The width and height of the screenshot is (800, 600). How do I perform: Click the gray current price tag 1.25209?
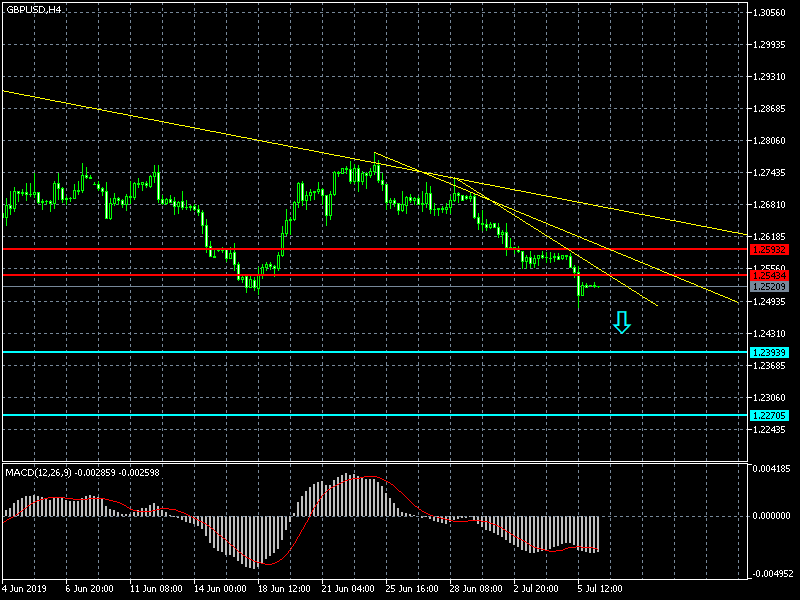point(769,287)
